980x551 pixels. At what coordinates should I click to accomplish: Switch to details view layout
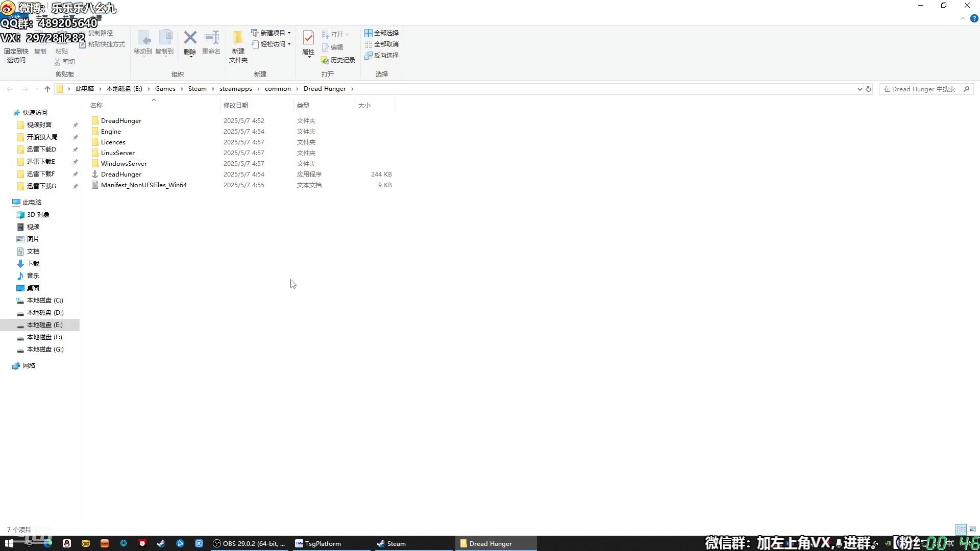coord(961,530)
